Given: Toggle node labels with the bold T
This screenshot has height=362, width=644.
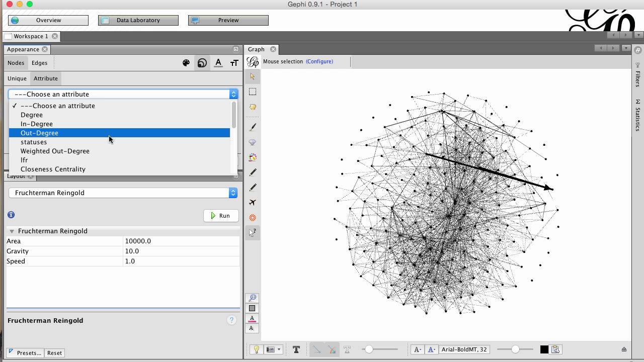Looking at the screenshot, I should tap(296, 349).
